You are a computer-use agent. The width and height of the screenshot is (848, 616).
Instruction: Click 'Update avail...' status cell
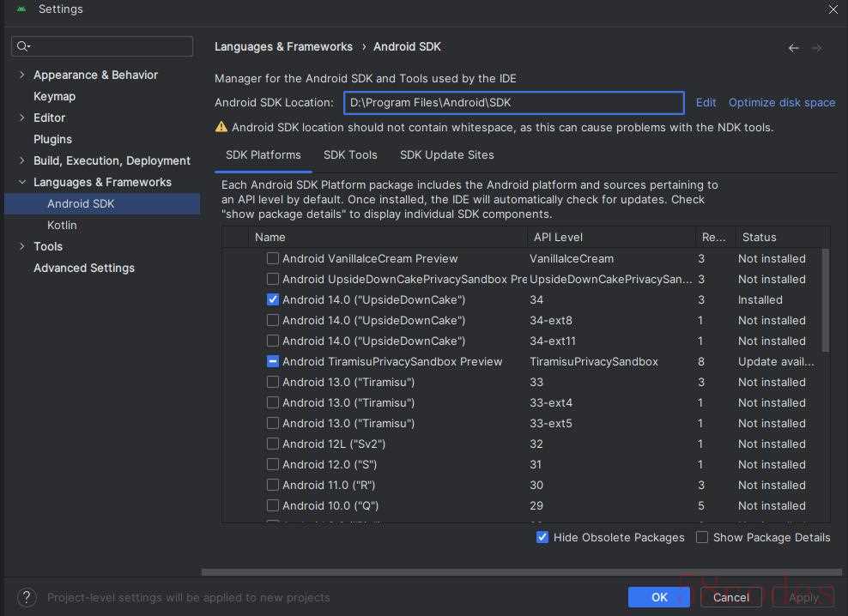click(776, 362)
